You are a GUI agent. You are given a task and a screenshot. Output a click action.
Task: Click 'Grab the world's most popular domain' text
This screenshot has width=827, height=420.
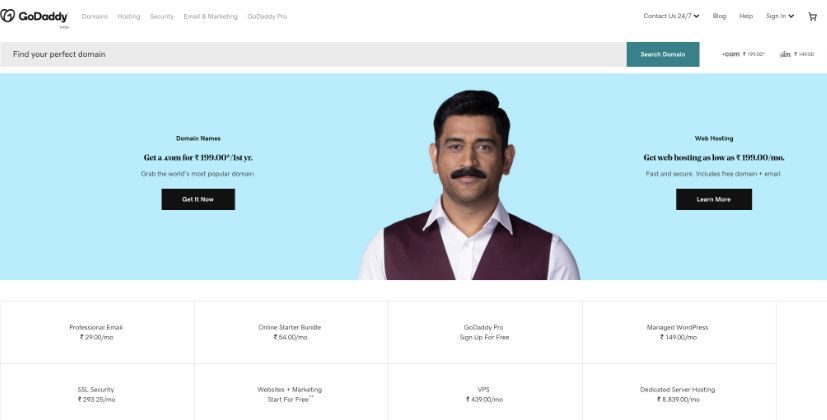tap(198, 174)
